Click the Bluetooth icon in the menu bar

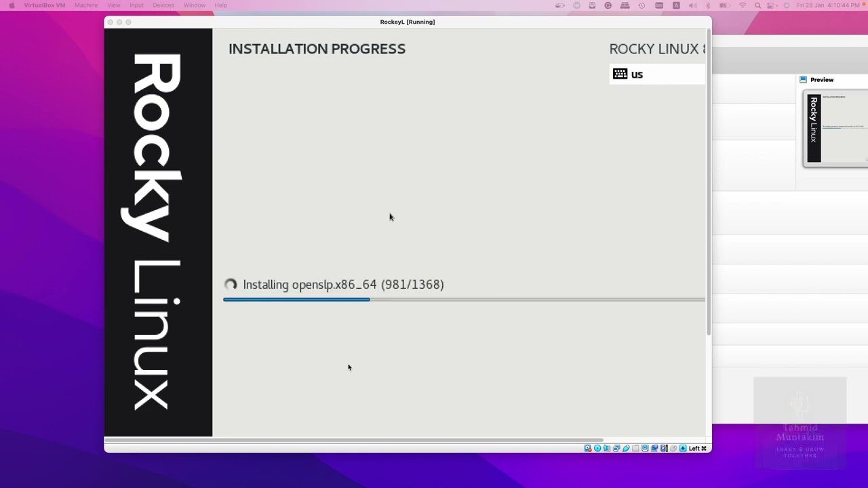(708, 5)
